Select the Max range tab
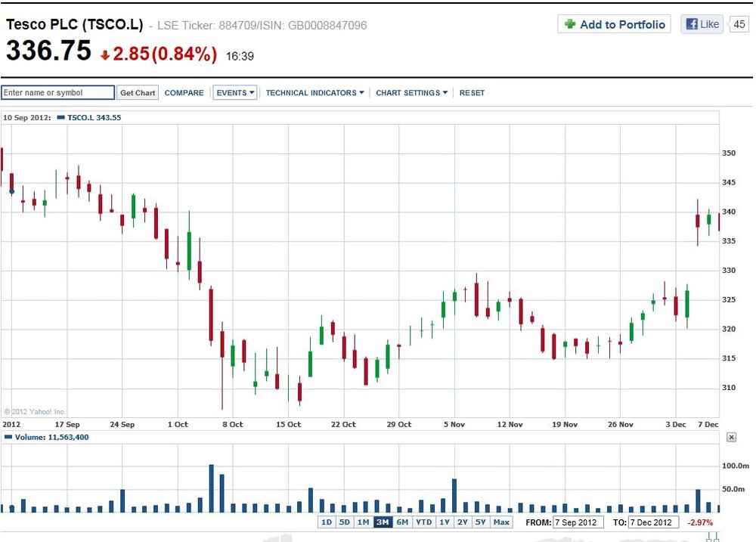Viewport: 756px width, 542px height. coord(501,522)
